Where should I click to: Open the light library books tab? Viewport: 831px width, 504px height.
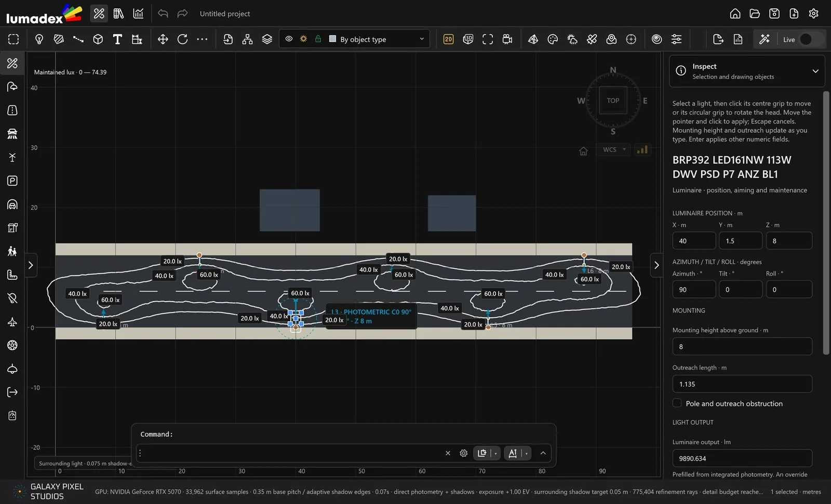click(x=118, y=13)
